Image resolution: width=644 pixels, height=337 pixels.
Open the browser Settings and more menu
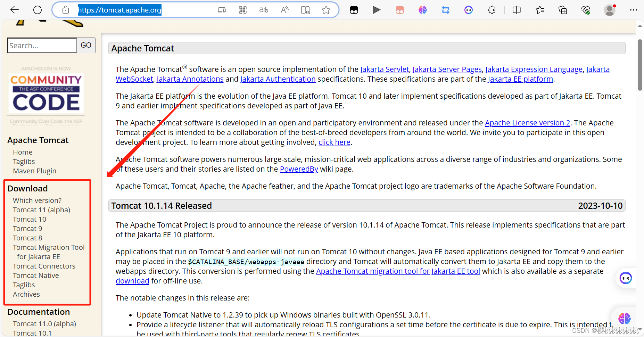[634, 10]
